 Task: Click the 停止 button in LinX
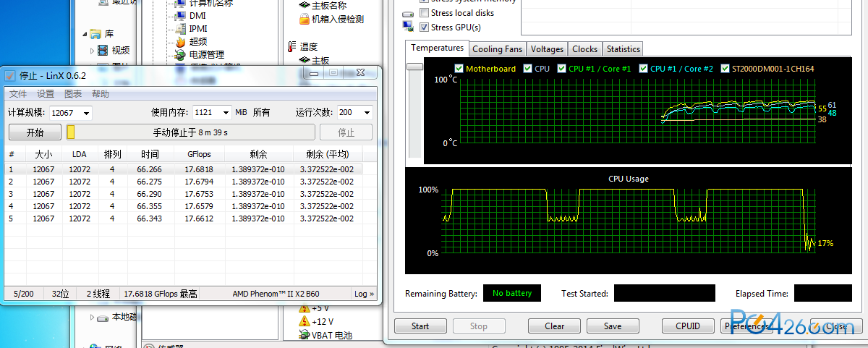(346, 132)
